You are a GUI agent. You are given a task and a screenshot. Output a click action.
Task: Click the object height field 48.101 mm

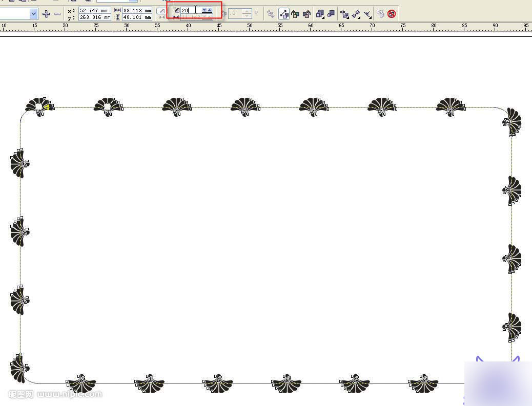137,17
